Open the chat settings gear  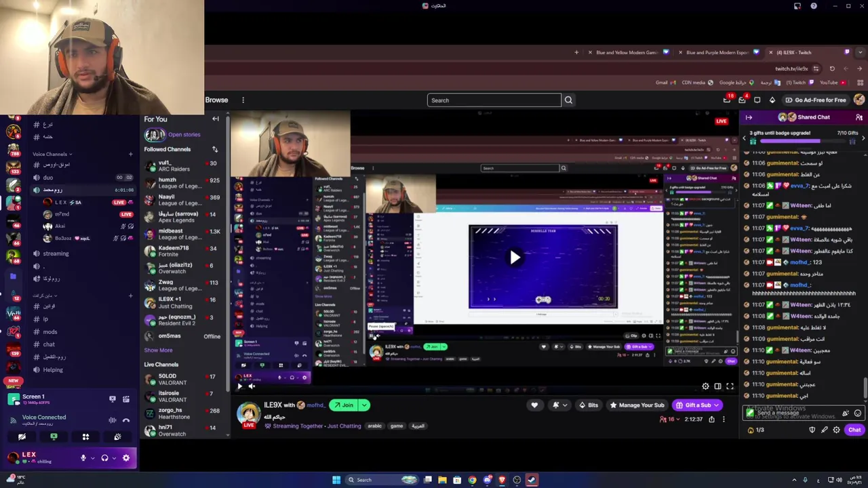(836, 430)
